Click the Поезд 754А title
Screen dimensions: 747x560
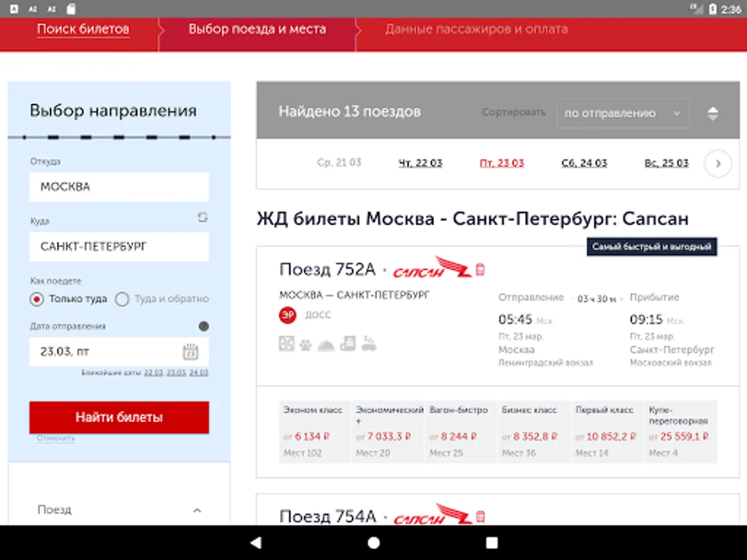[327, 516]
